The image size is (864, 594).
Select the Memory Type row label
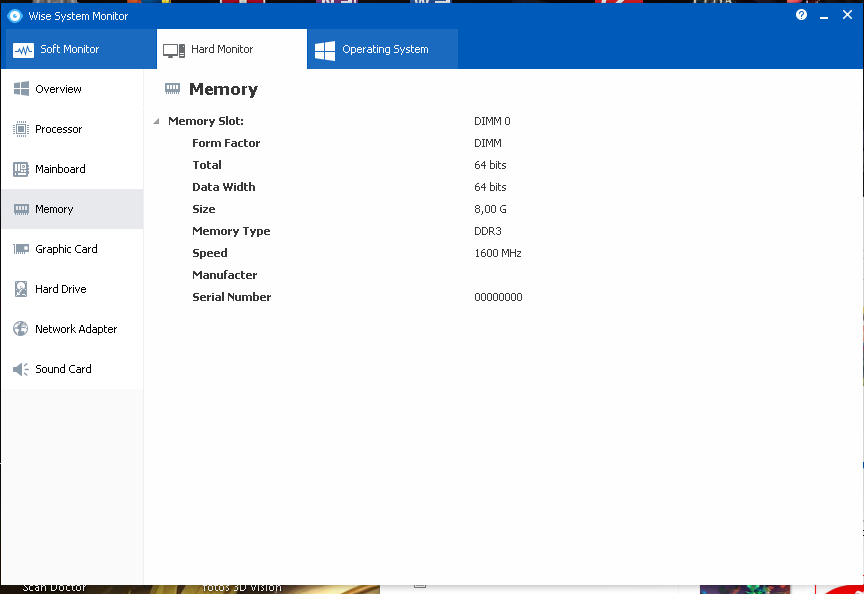pyautogui.click(x=231, y=231)
